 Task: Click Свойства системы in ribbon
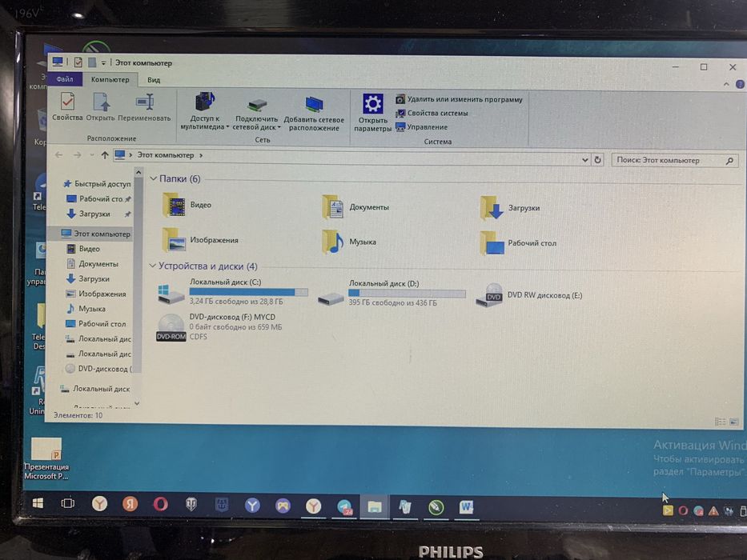coord(432,114)
